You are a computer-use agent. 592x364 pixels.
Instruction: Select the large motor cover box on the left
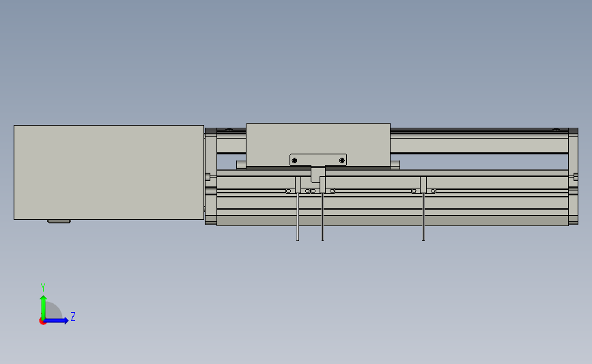point(109,172)
